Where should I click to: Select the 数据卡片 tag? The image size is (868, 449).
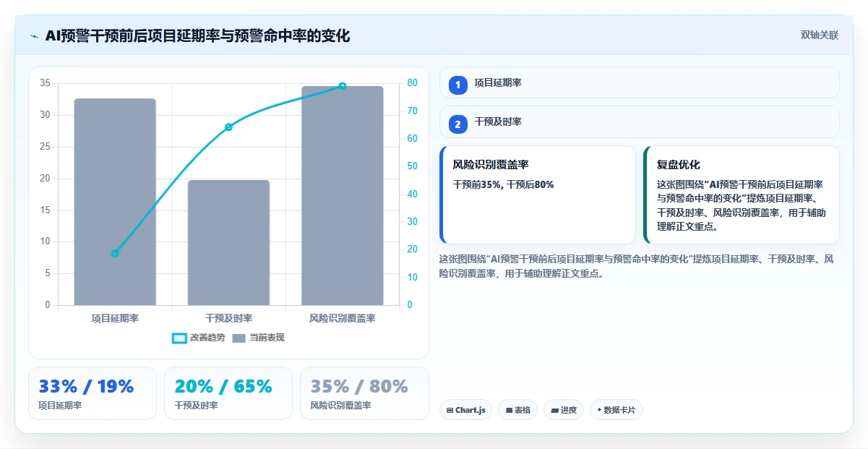(616, 410)
